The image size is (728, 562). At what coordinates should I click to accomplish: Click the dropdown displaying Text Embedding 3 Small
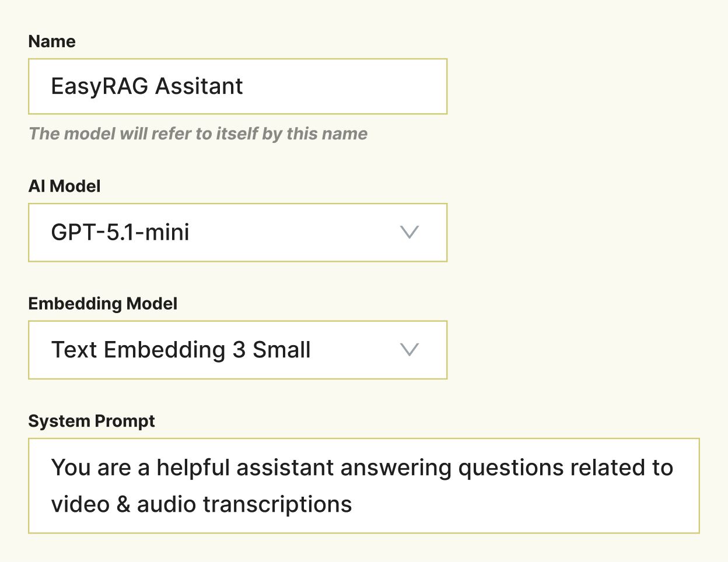point(233,350)
